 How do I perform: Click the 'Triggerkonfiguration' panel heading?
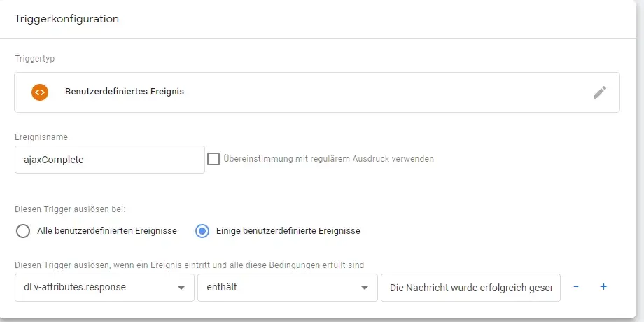(x=67, y=19)
